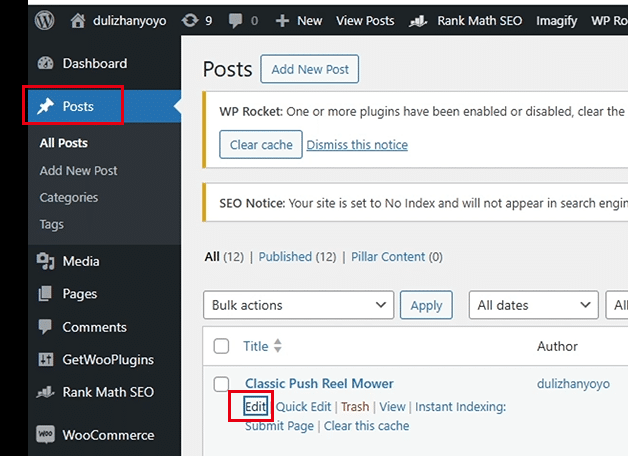This screenshot has width=628, height=456.
Task: Click the plus New icon
Action: pyautogui.click(x=282, y=21)
